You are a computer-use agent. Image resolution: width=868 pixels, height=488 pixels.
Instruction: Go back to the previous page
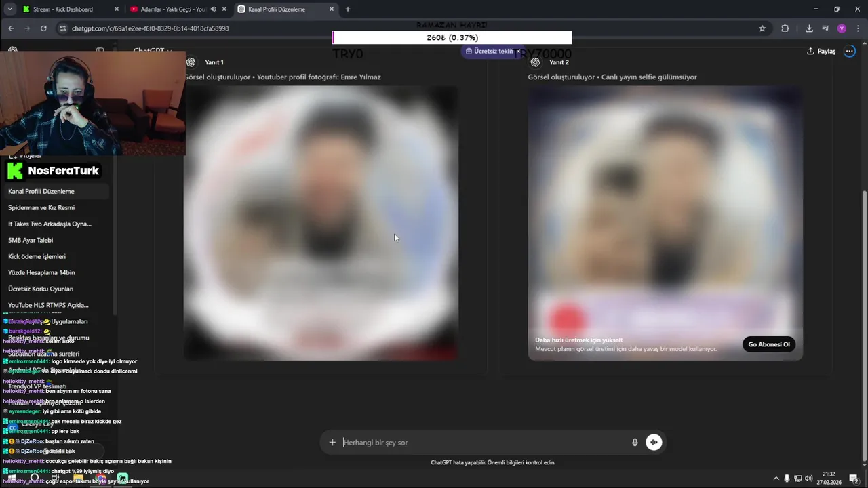(11, 28)
